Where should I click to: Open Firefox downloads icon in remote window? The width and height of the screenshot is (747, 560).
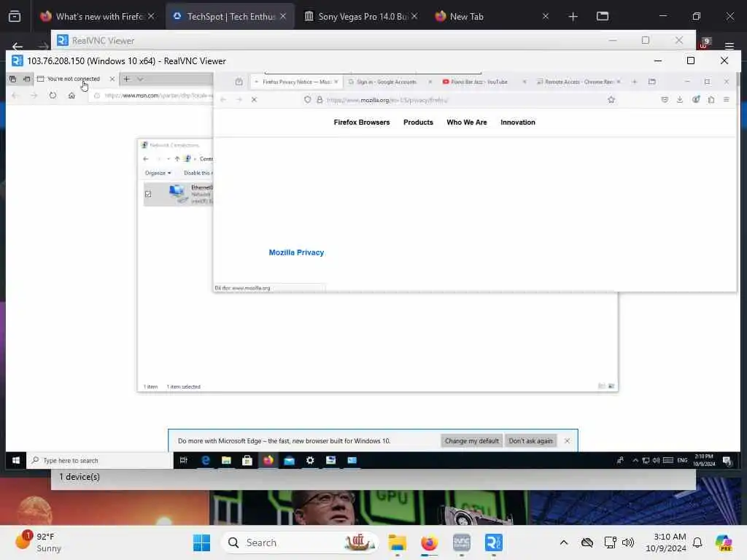tap(680, 99)
